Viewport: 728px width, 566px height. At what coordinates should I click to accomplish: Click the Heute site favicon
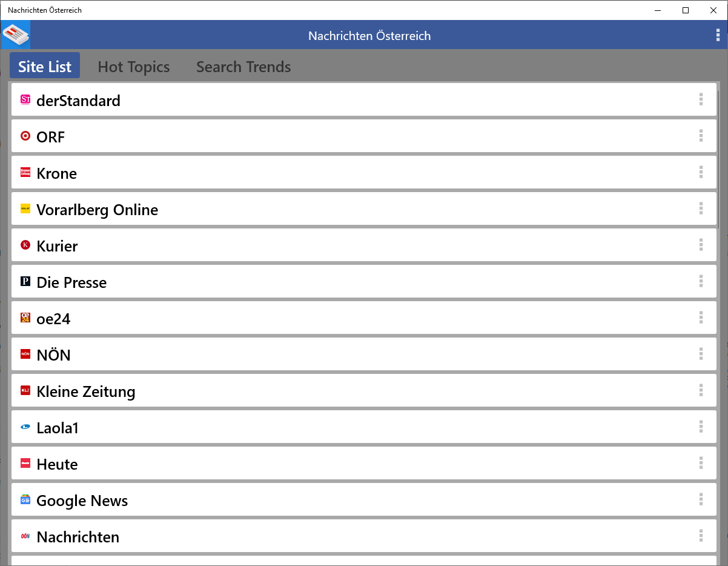tap(25, 463)
